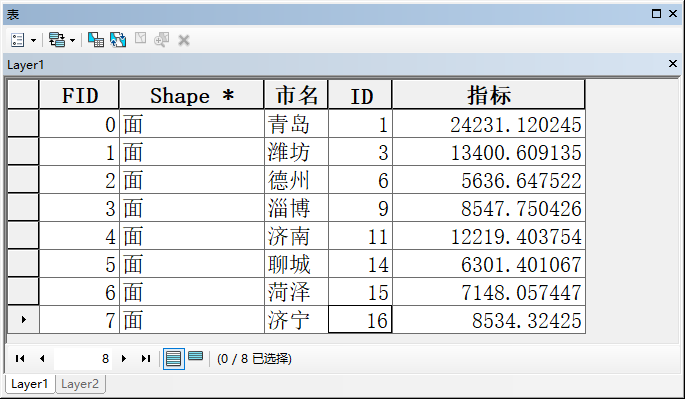Click the value 24231.120245
Screen dimensions: 685x399
click(x=515, y=125)
